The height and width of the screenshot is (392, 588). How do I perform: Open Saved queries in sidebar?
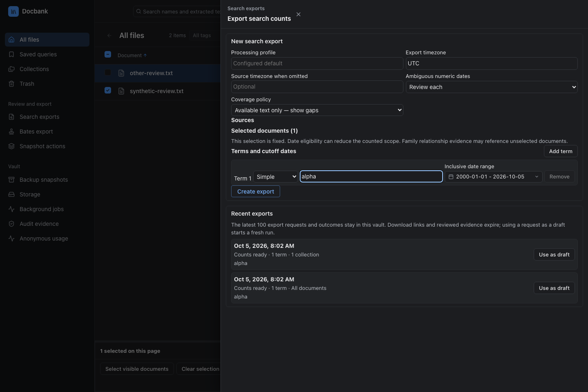(x=47, y=54)
